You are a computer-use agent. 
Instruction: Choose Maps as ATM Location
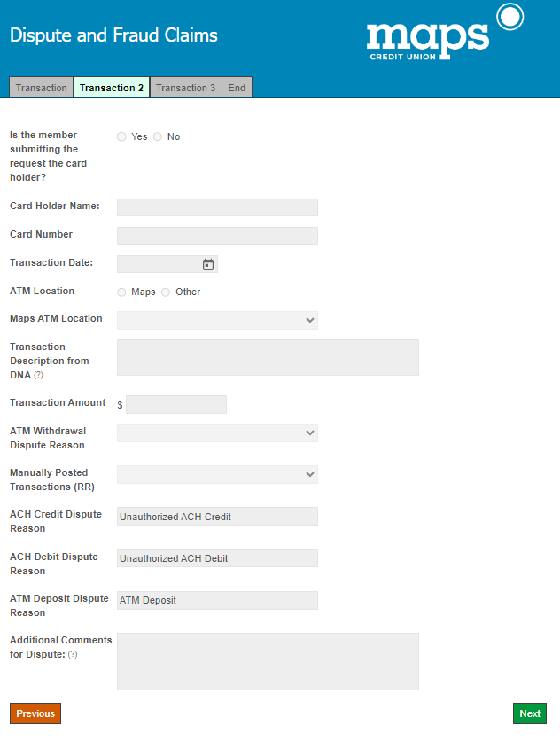(121, 292)
